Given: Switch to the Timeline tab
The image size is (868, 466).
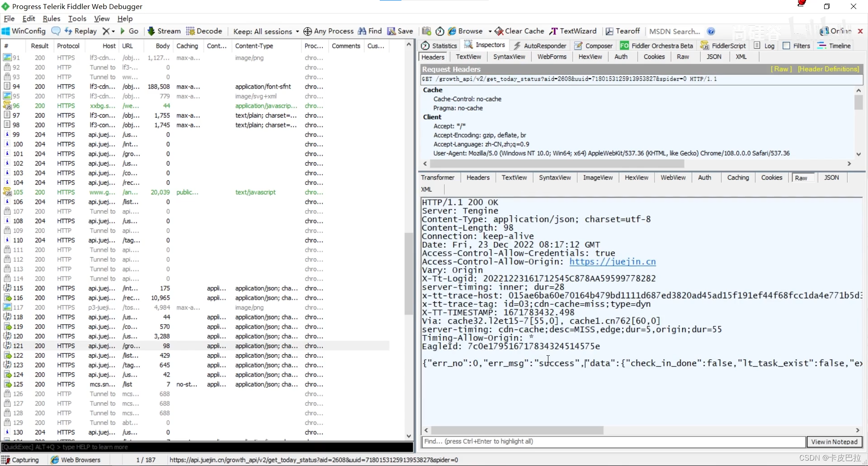Looking at the screenshot, I should tap(834, 46).
